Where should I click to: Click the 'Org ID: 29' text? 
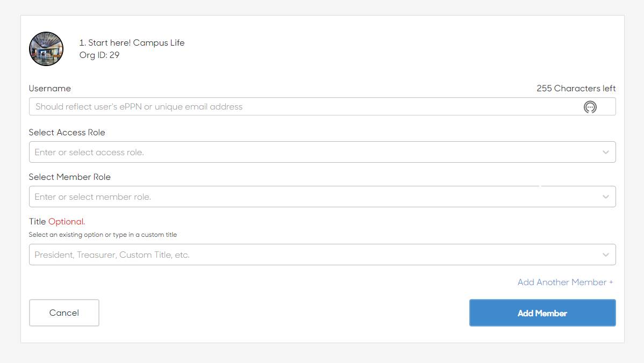point(99,55)
